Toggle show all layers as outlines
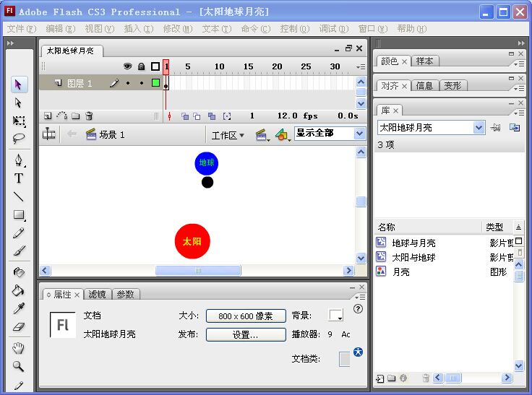 click(x=155, y=66)
